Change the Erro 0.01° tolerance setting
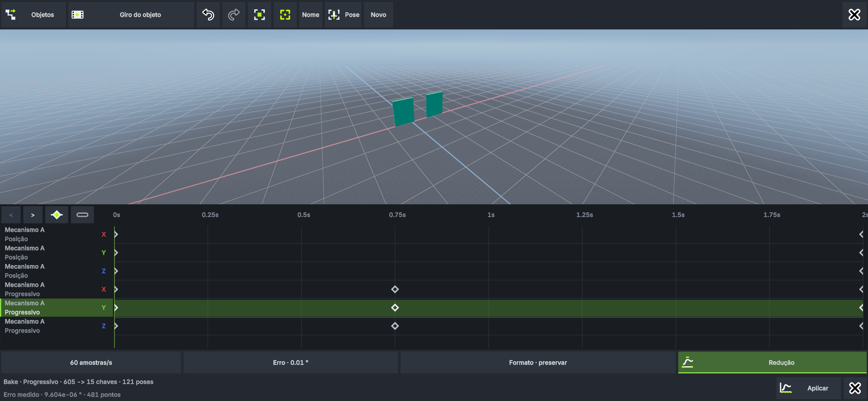The height and width of the screenshot is (401, 868). pyautogui.click(x=291, y=362)
